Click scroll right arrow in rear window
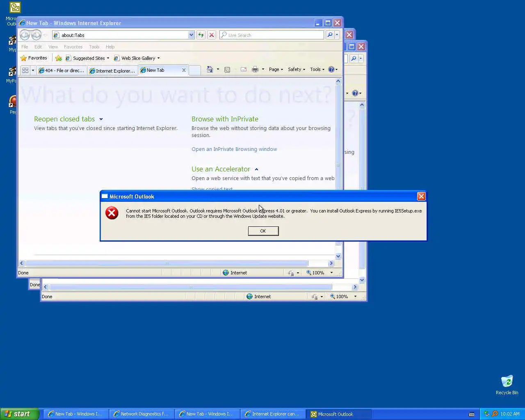The width and height of the screenshot is (525, 420). (355, 287)
